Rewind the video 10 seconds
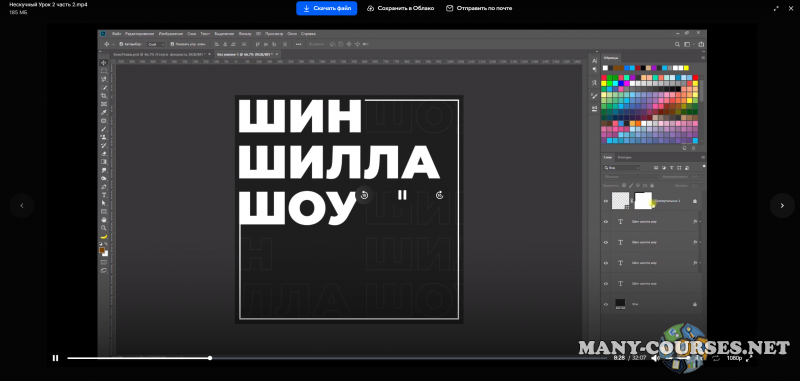 tap(364, 195)
